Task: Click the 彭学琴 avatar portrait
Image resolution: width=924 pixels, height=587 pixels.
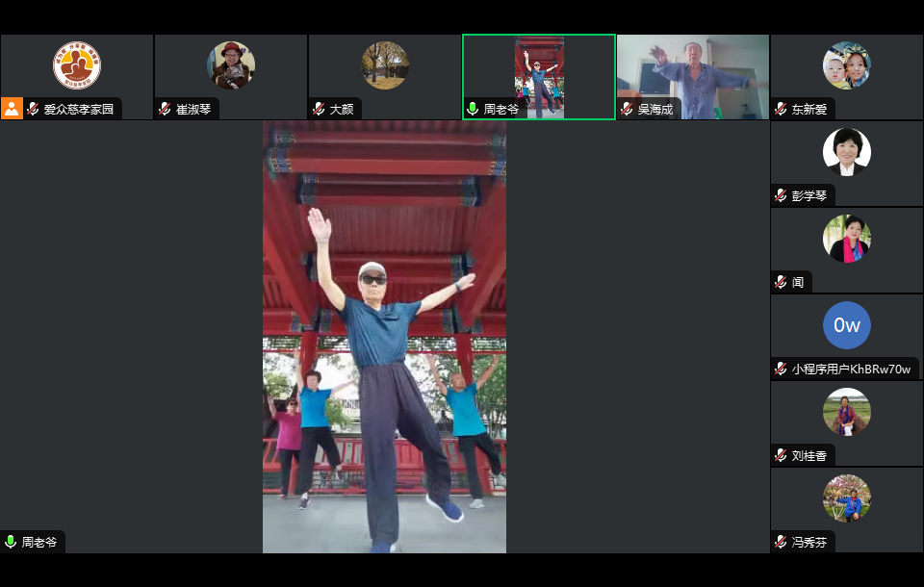Action: pyautogui.click(x=847, y=152)
